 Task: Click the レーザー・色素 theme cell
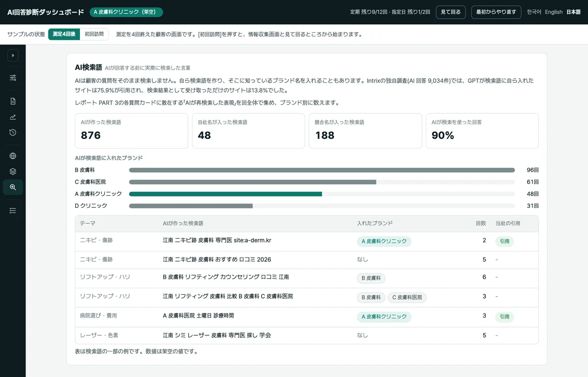[x=99, y=335]
